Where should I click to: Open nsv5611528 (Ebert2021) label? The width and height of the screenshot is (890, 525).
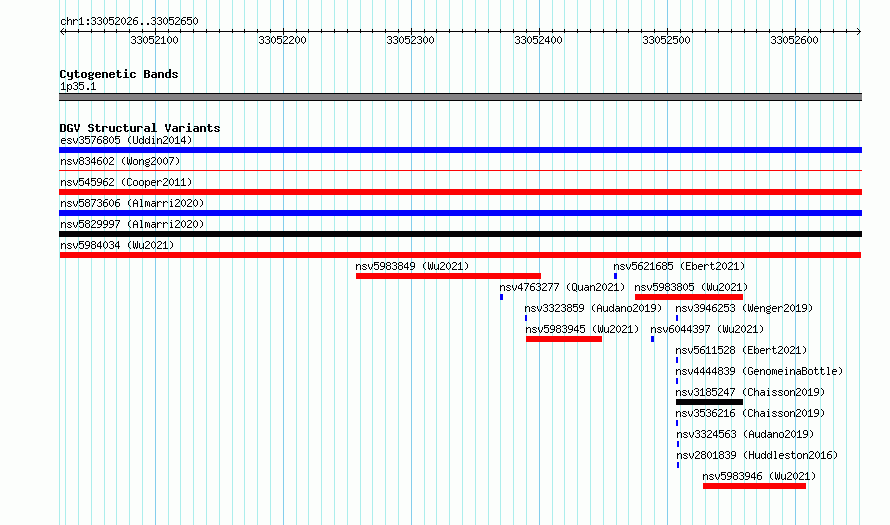[741, 350]
